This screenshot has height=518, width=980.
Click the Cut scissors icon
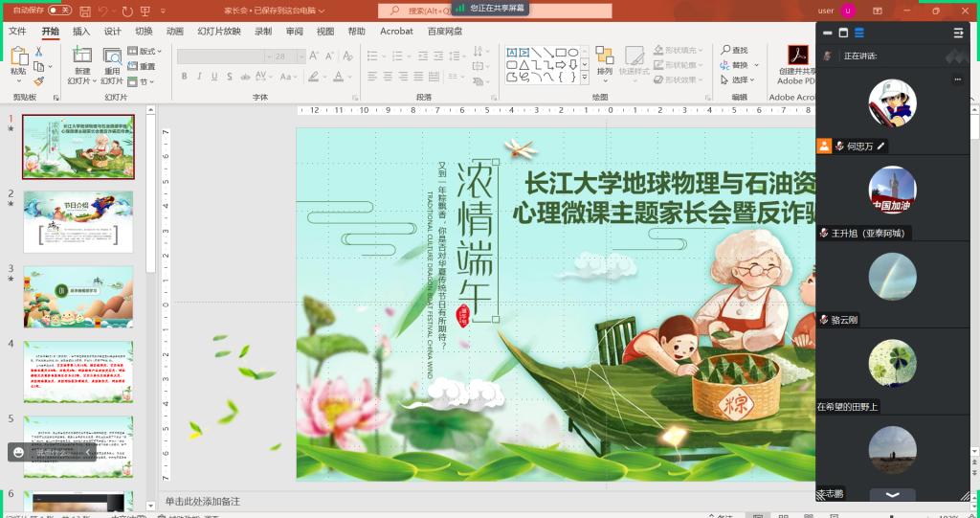coord(38,52)
